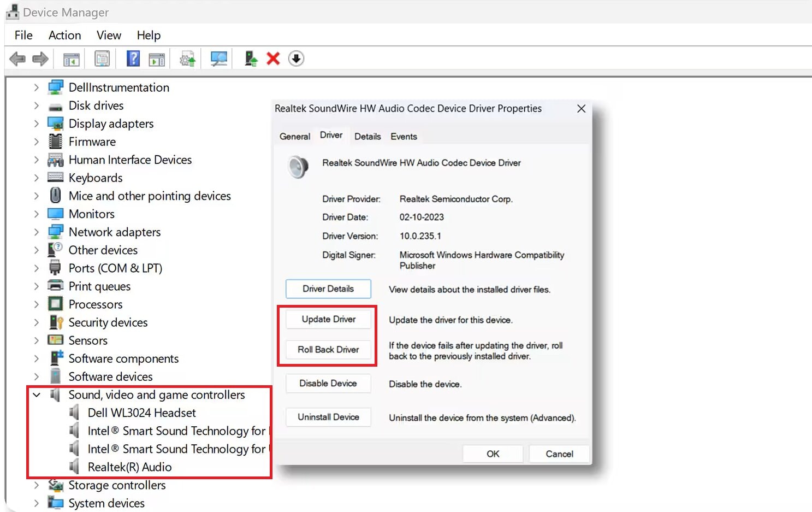Image resolution: width=812 pixels, height=512 pixels.
Task: Toggle the Show/Hide Console Tree toolbar icon
Action: (72, 58)
